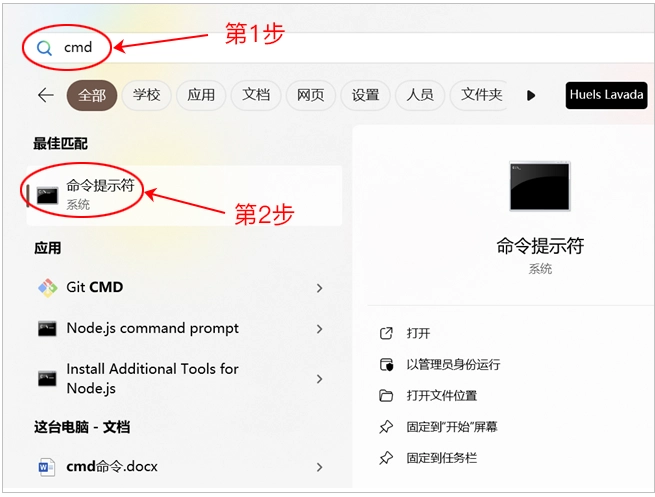
Task: Click the search magnifier icon
Action: coord(44,47)
